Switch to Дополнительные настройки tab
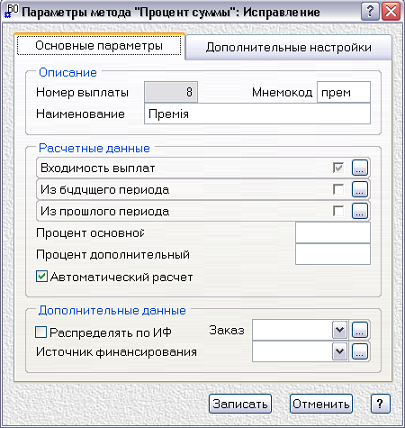 [288, 47]
